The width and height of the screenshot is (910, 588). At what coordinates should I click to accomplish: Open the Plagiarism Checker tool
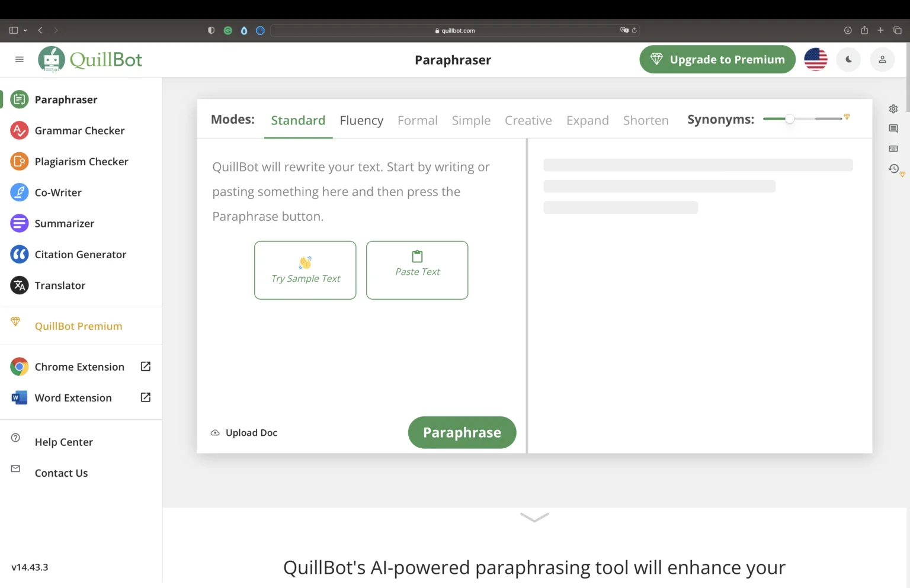coord(81,161)
